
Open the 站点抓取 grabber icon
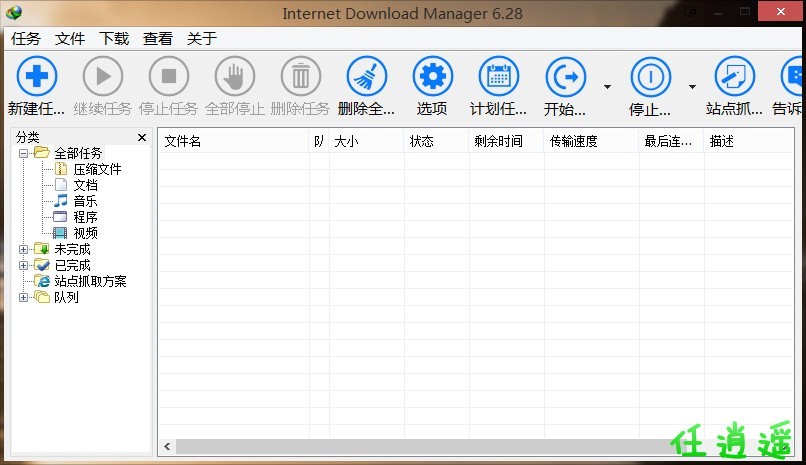coord(735,76)
